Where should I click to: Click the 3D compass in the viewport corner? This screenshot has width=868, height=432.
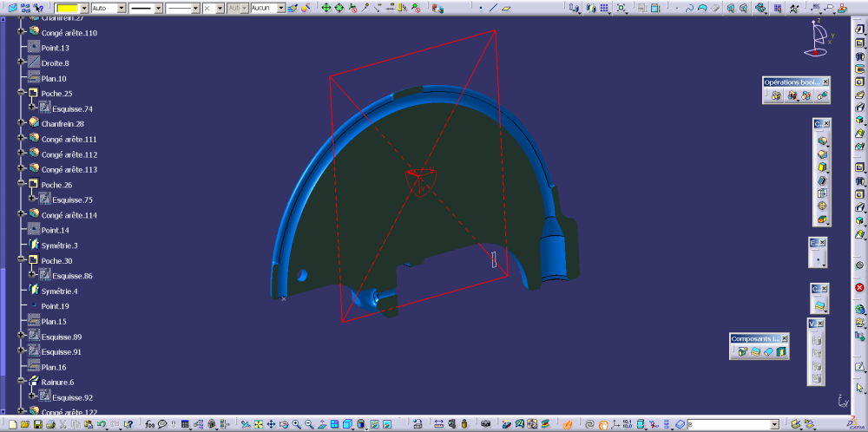[x=819, y=37]
